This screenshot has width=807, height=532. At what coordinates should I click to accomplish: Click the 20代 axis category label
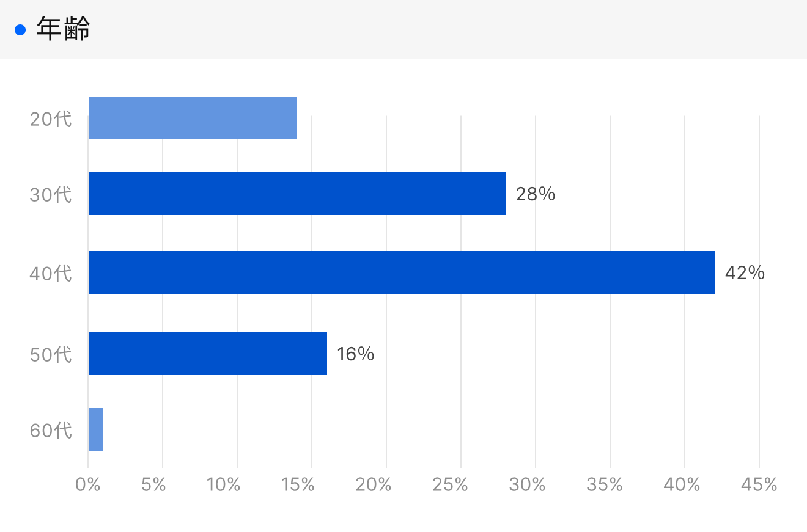51,118
